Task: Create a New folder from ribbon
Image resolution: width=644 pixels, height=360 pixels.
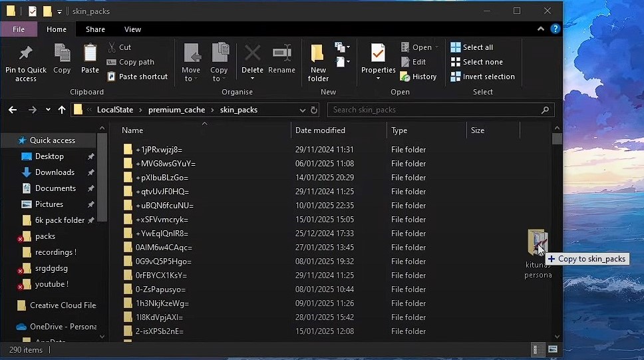Action: [318, 62]
